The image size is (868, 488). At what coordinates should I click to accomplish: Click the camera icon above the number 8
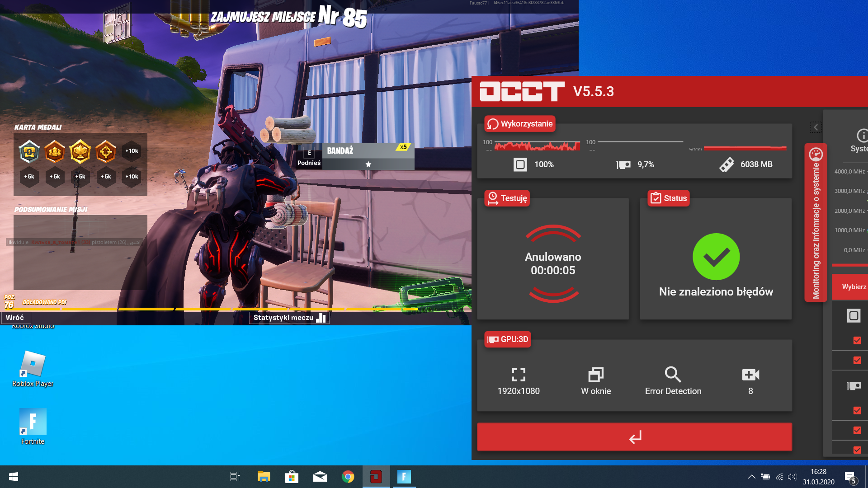[x=750, y=375]
